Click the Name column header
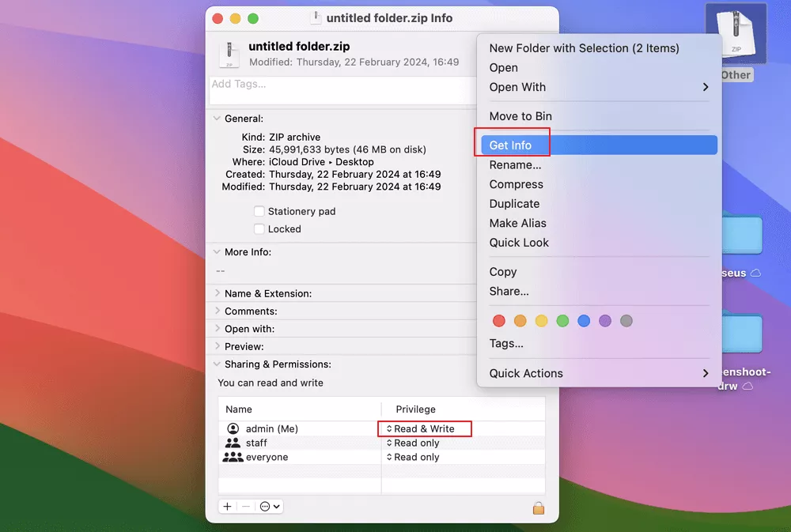 [x=300, y=409]
